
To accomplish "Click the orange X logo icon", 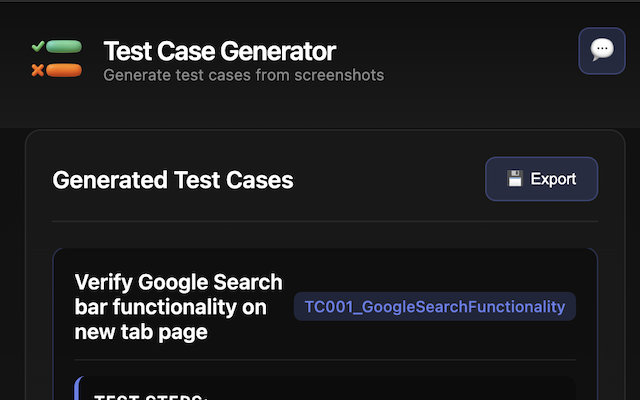I will [x=38, y=70].
